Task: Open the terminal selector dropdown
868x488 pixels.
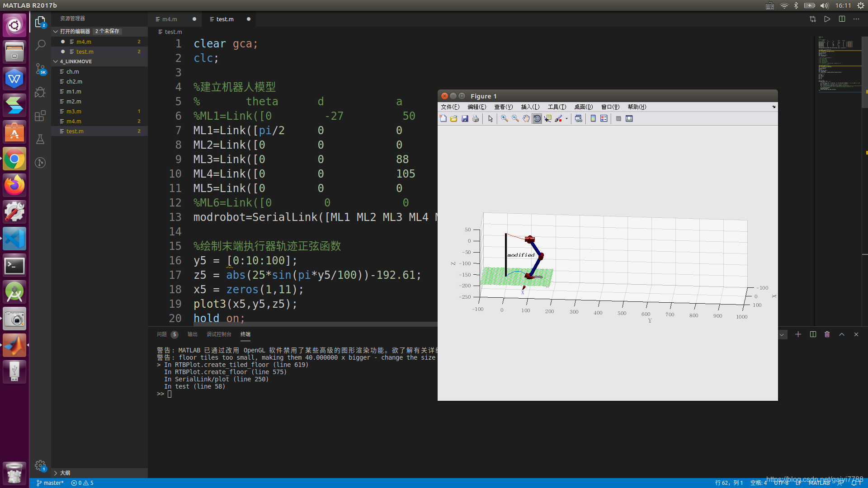Action: 782,335
